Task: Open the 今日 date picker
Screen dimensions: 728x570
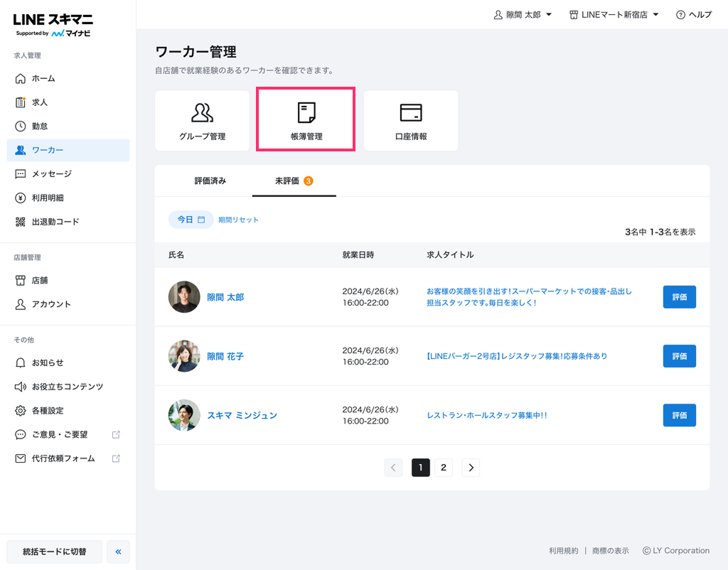Action: click(x=191, y=220)
